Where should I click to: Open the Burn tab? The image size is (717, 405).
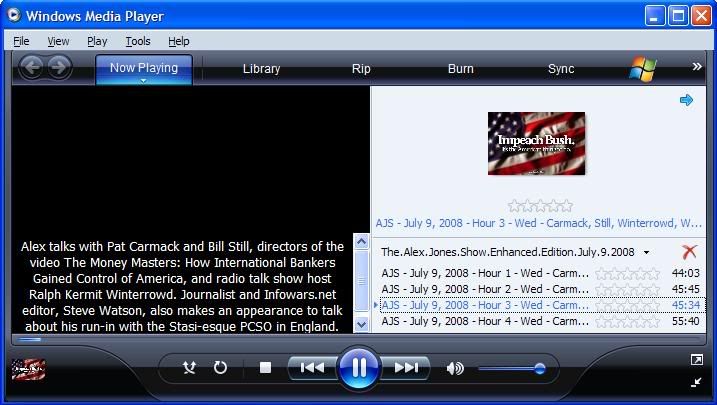pos(460,69)
